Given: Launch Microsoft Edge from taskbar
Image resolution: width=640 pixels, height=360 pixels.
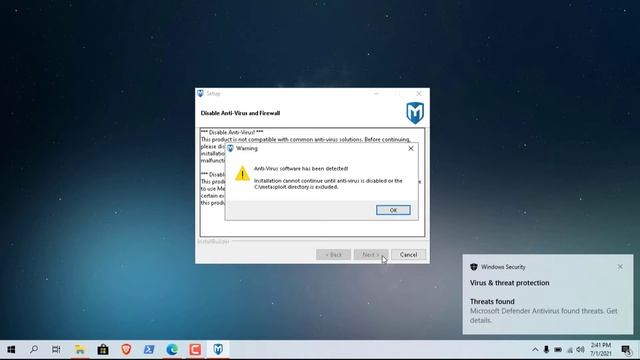Looking at the screenshot, I should [172, 349].
